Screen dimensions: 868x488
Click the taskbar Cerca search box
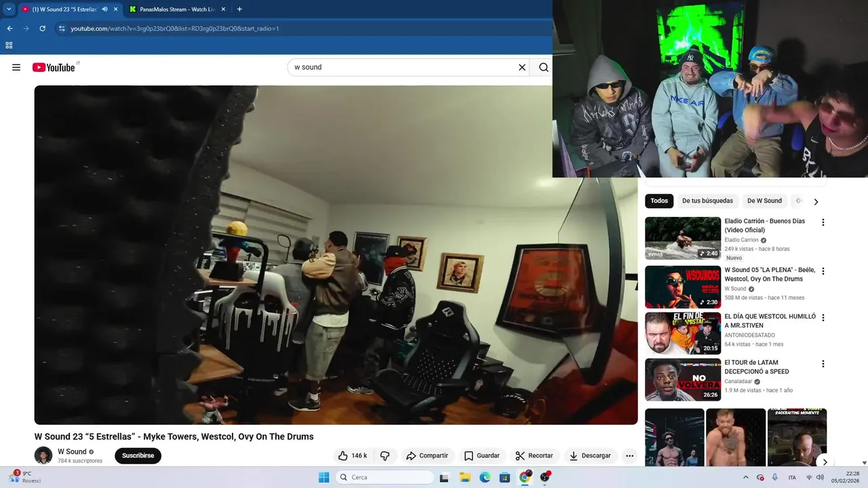[x=384, y=477]
